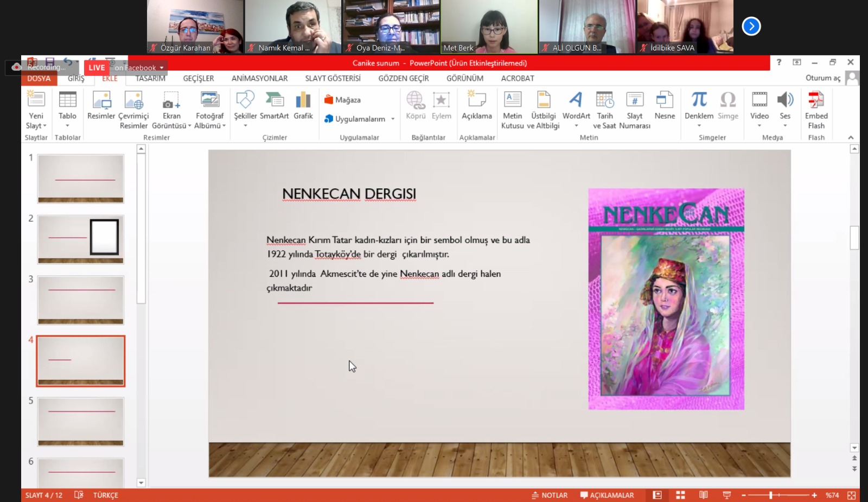
Task: Open the GÖRÜNÜM tab
Action: pyautogui.click(x=465, y=78)
